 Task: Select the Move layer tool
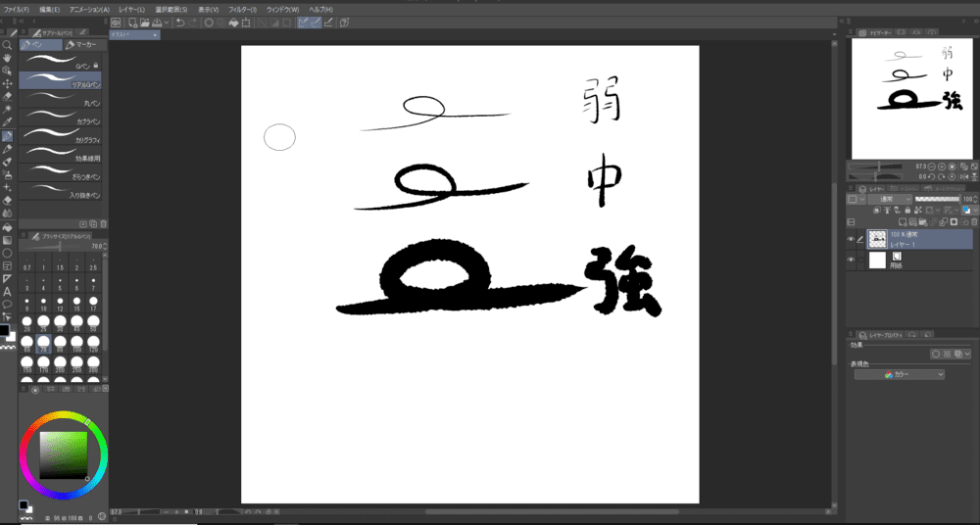tap(7, 84)
